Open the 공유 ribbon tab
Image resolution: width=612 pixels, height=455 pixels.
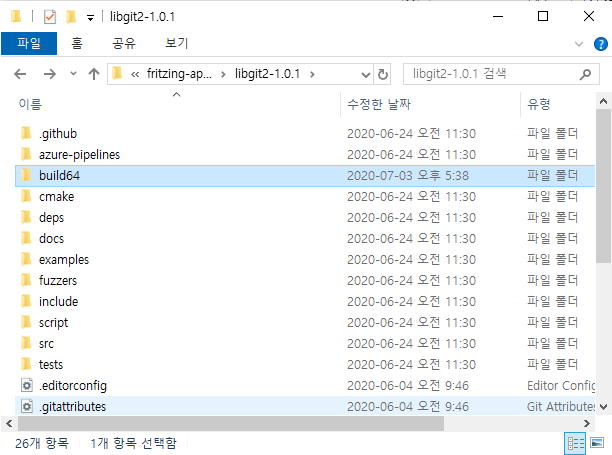coord(124,43)
